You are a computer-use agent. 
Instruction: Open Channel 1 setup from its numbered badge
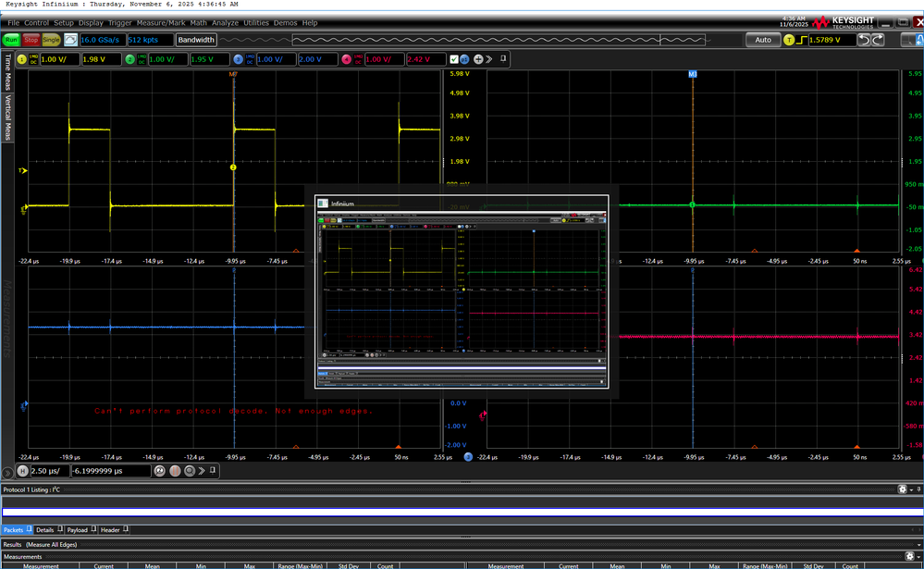tap(22, 59)
